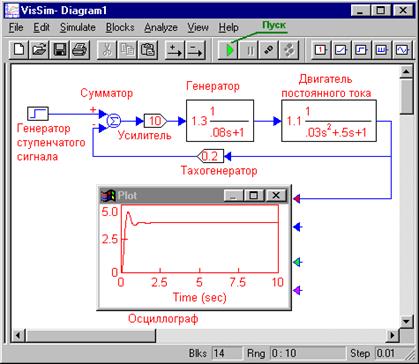The image size is (419, 364).
Task: Click the green third input pin of Plot
Action: tap(298, 262)
